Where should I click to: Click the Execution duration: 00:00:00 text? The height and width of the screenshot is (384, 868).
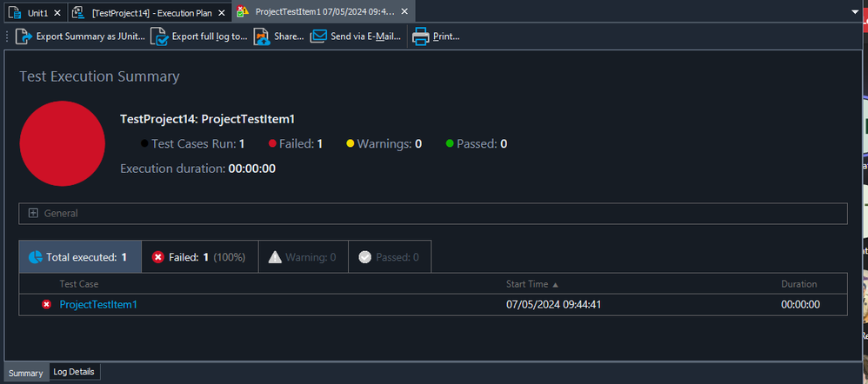tap(197, 169)
